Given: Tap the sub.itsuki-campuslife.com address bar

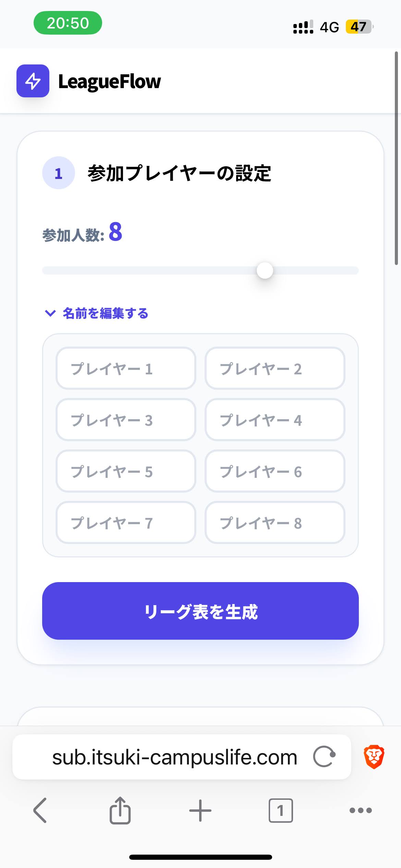Looking at the screenshot, I should [174, 757].
